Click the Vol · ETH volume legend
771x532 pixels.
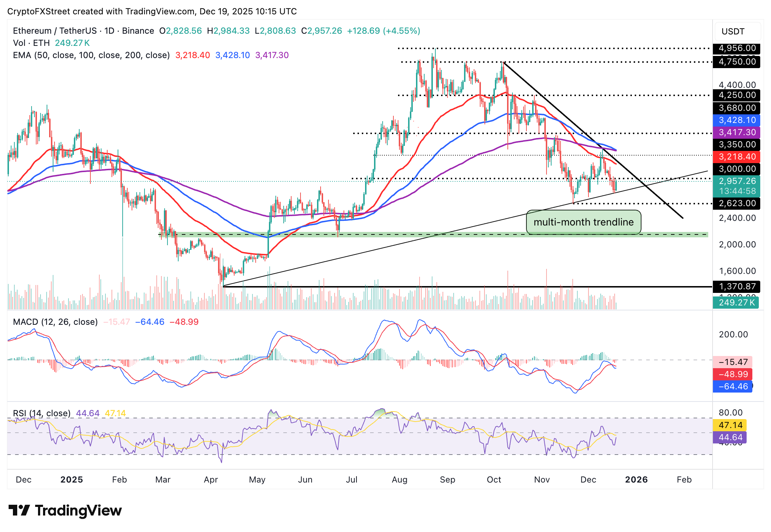point(30,42)
